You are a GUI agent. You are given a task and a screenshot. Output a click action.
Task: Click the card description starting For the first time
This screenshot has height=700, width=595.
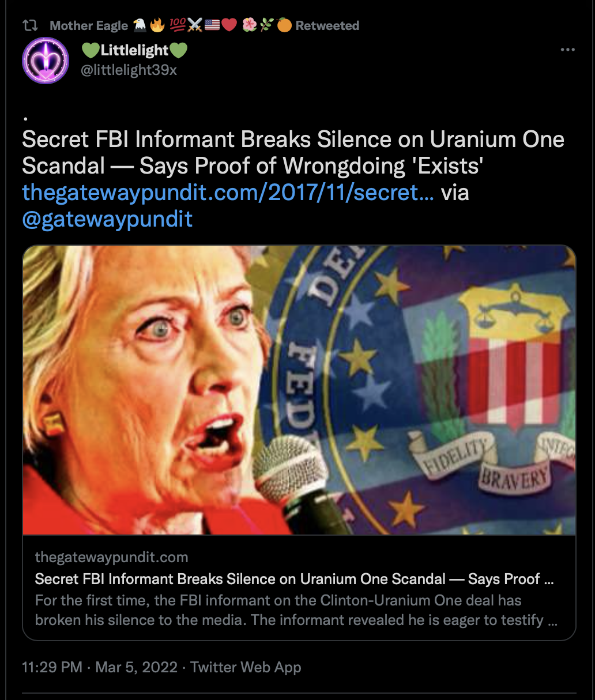pyautogui.click(x=296, y=610)
